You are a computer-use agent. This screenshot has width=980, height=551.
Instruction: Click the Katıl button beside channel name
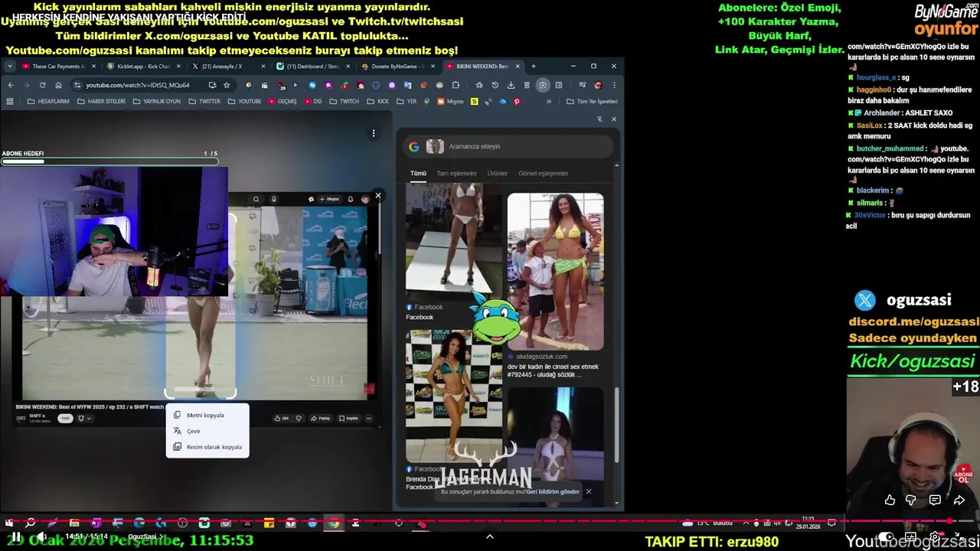[65, 418]
